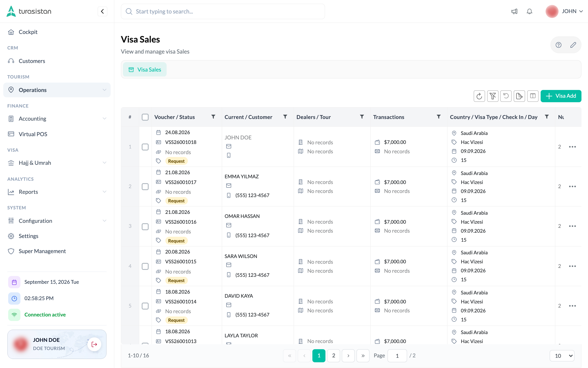Filter the Voucher / Status column

coord(213,117)
